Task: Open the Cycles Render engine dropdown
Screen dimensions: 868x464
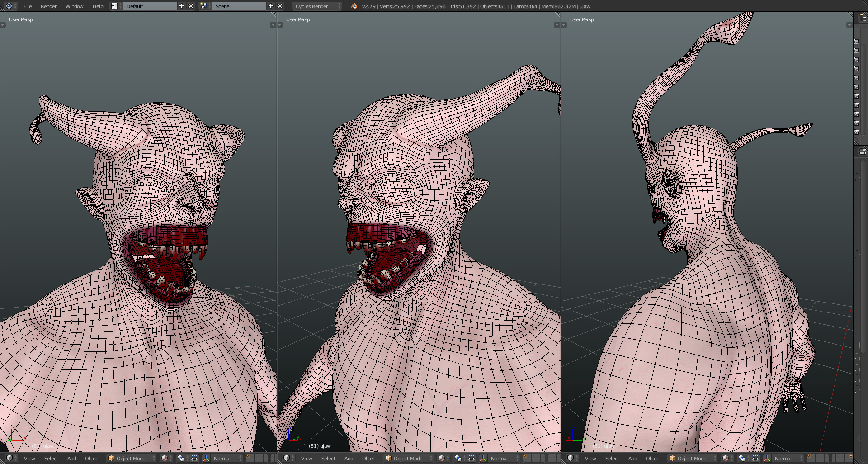Action: pos(317,6)
